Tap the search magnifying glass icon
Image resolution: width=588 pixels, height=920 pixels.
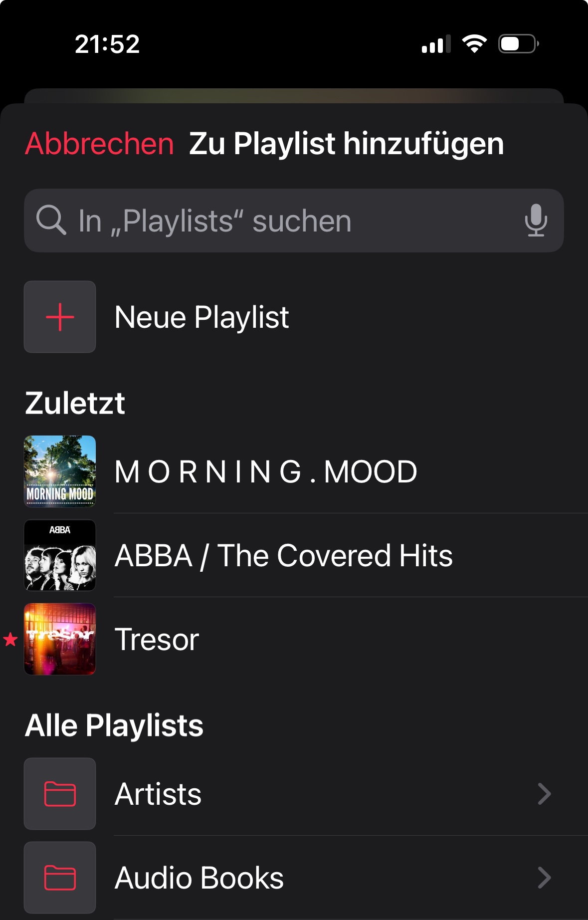(51, 220)
